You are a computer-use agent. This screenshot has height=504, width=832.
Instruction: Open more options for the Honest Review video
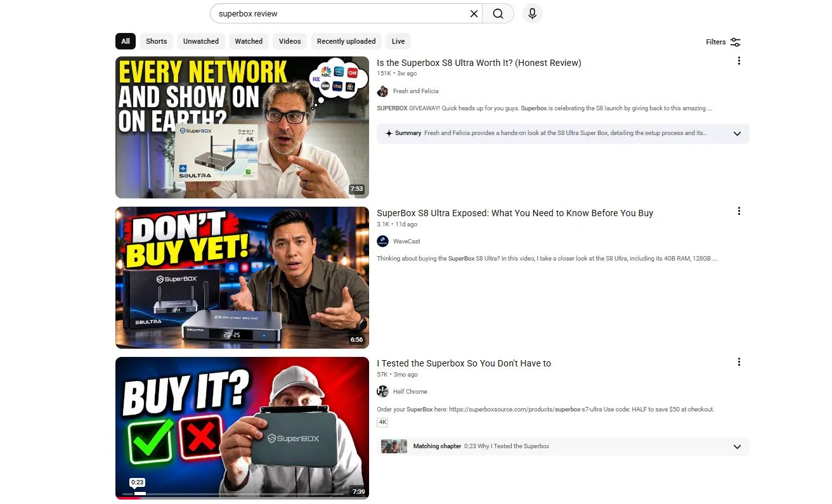coord(739,61)
